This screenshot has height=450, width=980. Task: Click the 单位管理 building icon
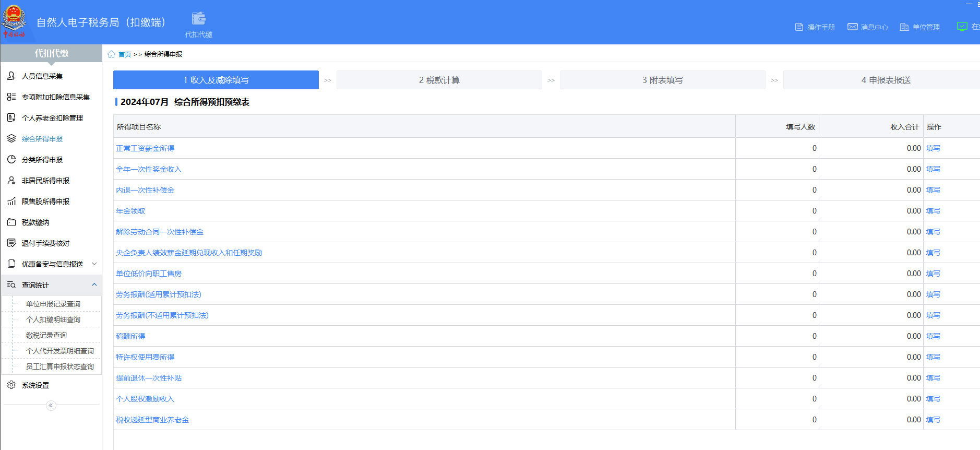coord(904,27)
